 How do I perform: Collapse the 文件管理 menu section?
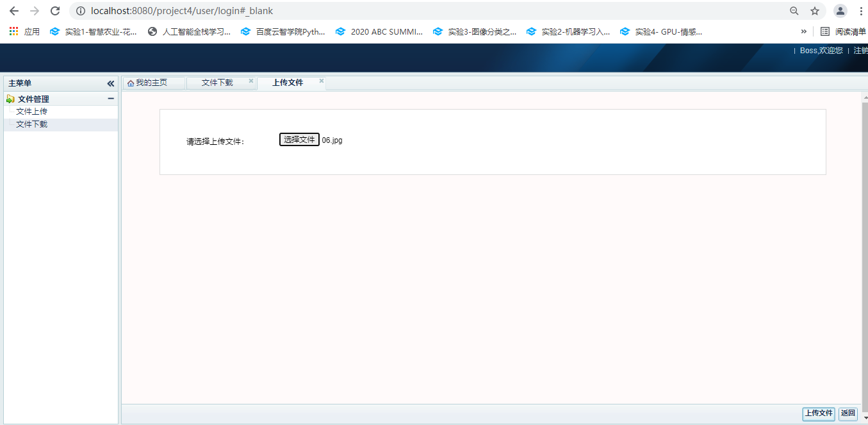[x=111, y=99]
